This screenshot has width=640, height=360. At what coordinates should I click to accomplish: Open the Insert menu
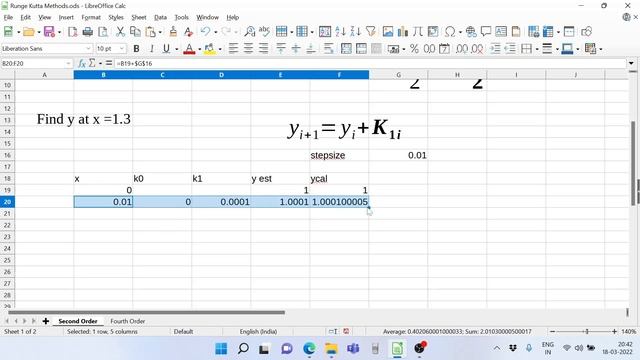point(66,17)
